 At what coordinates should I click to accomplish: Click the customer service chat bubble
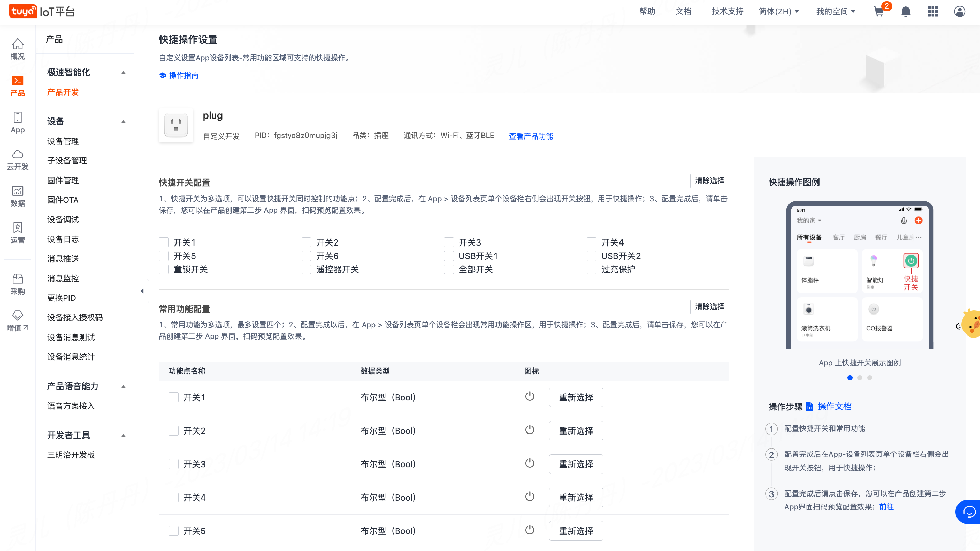click(x=969, y=512)
